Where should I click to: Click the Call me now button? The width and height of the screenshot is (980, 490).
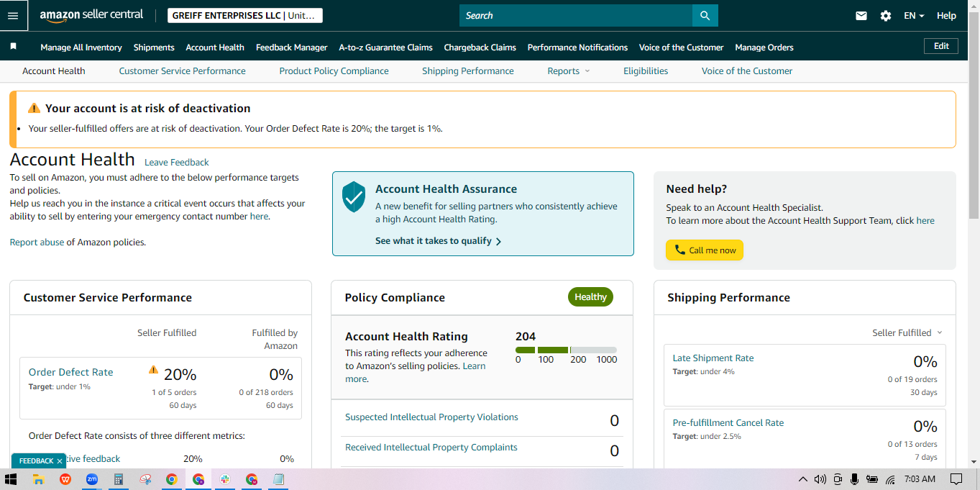pos(705,250)
